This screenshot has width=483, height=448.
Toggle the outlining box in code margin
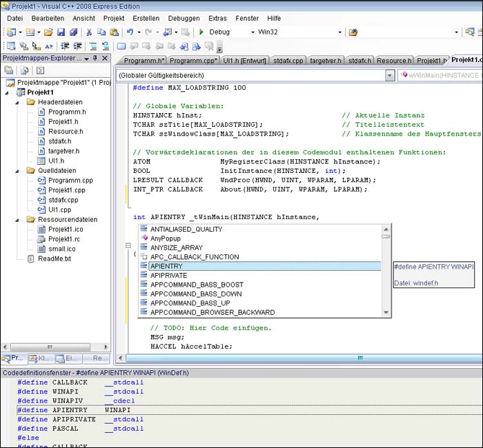click(128, 245)
